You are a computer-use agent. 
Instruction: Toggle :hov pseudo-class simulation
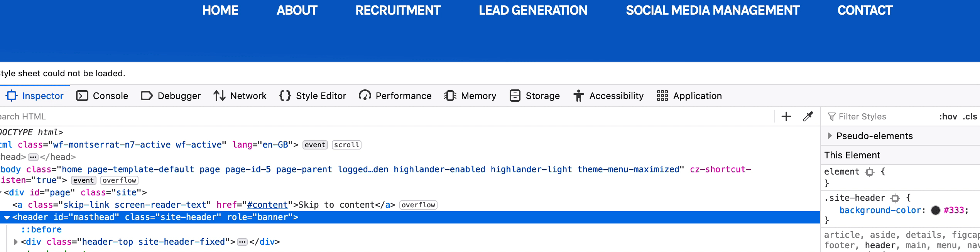pos(949,116)
